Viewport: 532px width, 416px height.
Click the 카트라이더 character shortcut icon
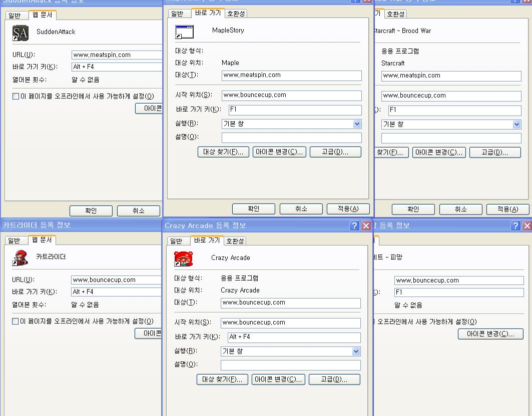(x=20, y=257)
